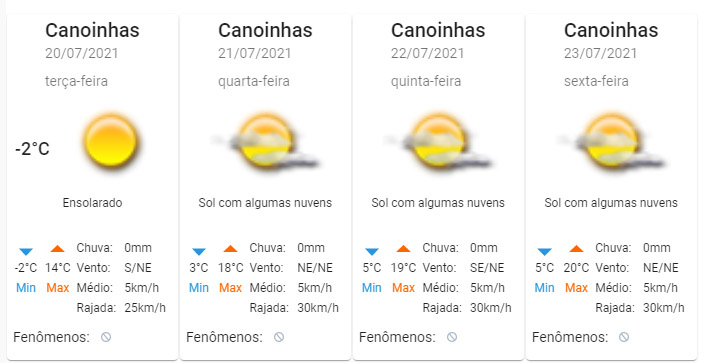The height and width of the screenshot is (363, 711).
Task: Click the -2°C current temperature reading
Action: [x=32, y=149]
